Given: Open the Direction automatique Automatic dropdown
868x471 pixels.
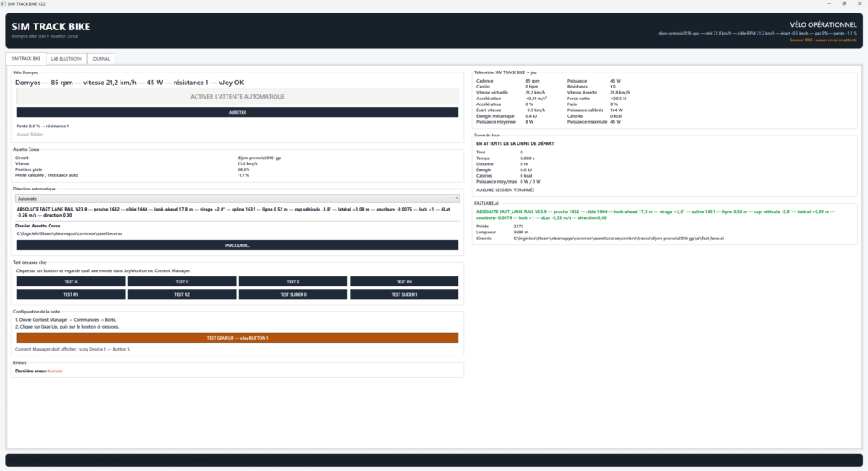Looking at the screenshot, I should click(238, 198).
